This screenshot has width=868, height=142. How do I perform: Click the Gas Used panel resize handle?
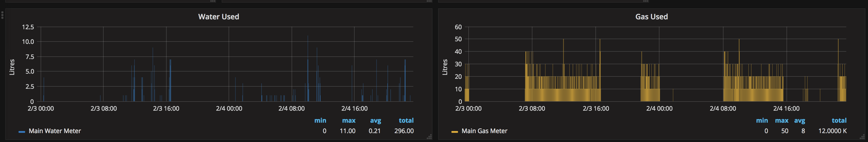pyautogui.click(x=862, y=137)
